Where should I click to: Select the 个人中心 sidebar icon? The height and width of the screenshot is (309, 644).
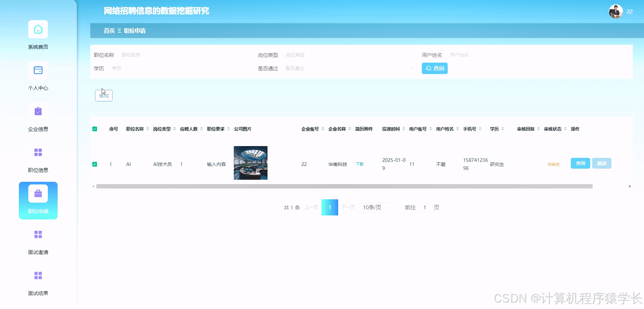pos(38,70)
